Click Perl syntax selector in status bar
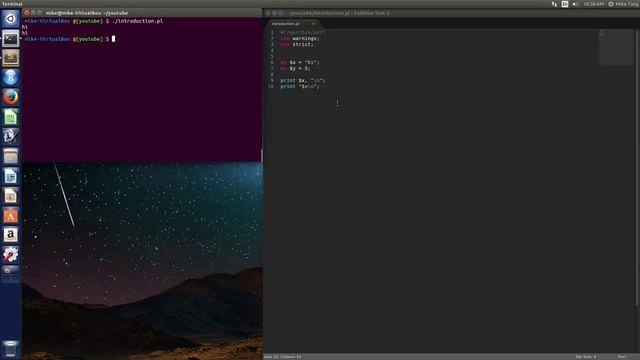This screenshot has height=360, width=640. (x=622, y=357)
